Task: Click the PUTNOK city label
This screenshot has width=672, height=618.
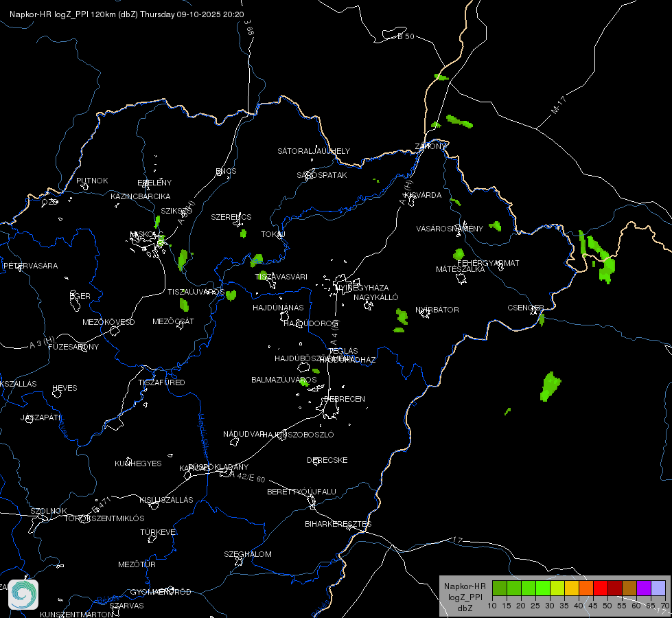Action: tap(92, 181)
